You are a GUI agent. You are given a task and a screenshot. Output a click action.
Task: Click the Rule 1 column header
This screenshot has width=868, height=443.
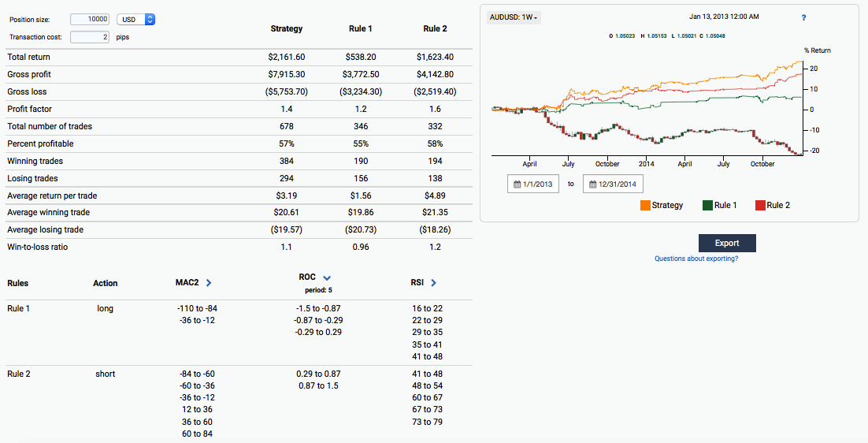tap(361, 29)
